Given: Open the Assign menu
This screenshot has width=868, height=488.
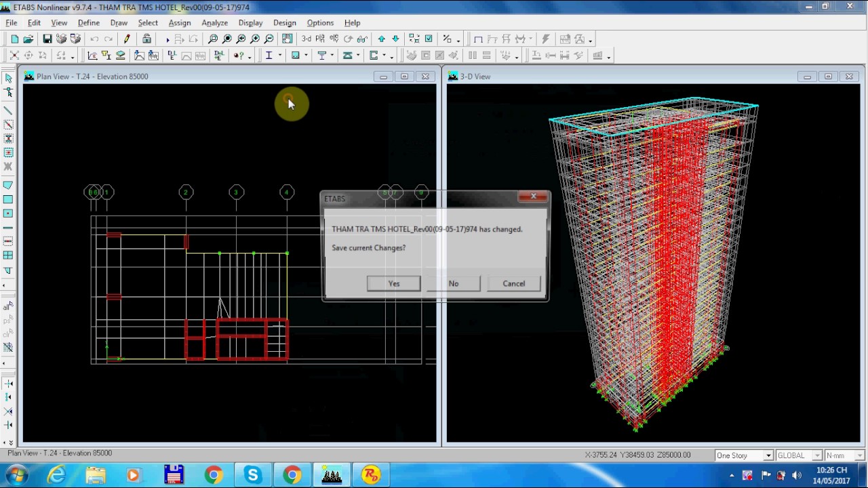Looking at the screenshot, I should (180, 22).
